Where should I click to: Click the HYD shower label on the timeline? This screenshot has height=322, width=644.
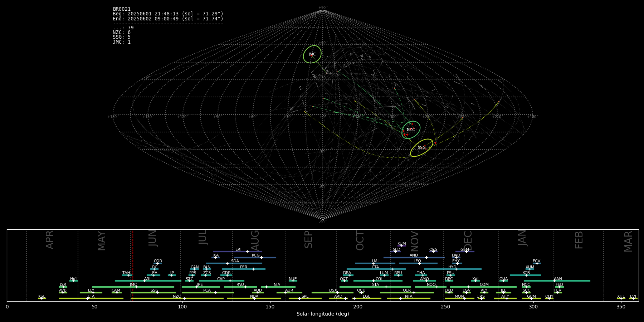tap(452, 267)
